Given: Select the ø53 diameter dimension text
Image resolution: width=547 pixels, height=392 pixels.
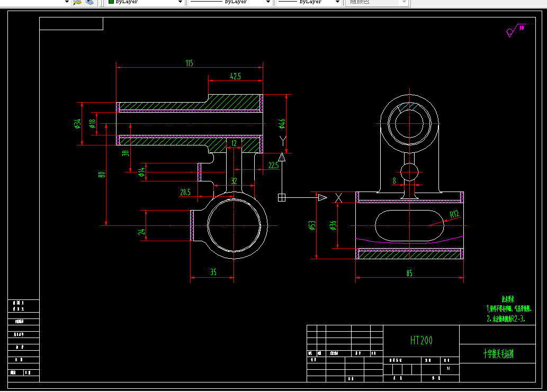Looking at the screenshot, I should click(x=312, y=225).
